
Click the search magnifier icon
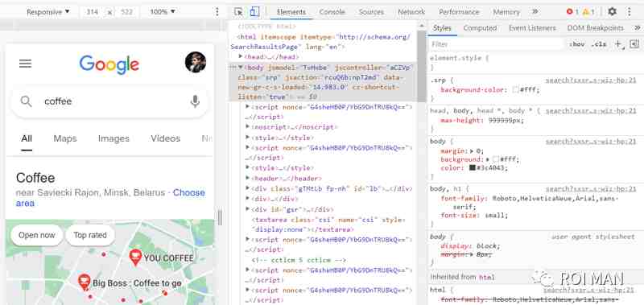[27, 101]
